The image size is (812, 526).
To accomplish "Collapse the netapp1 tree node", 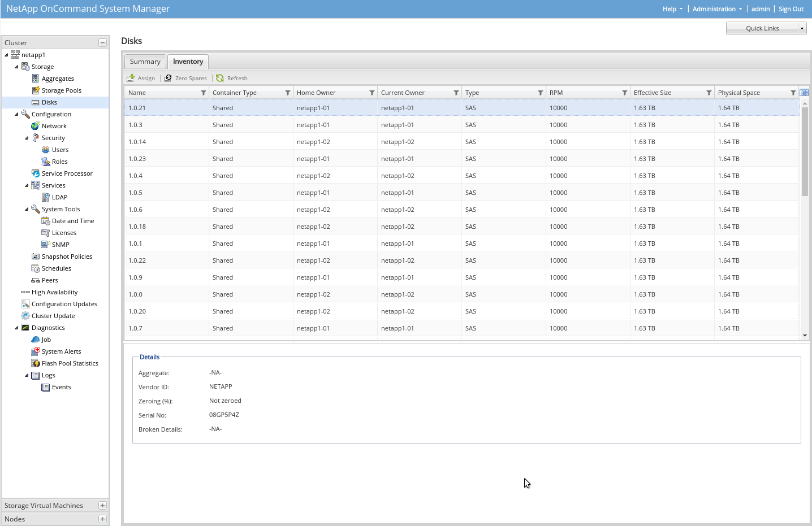I will click(6, 55).
